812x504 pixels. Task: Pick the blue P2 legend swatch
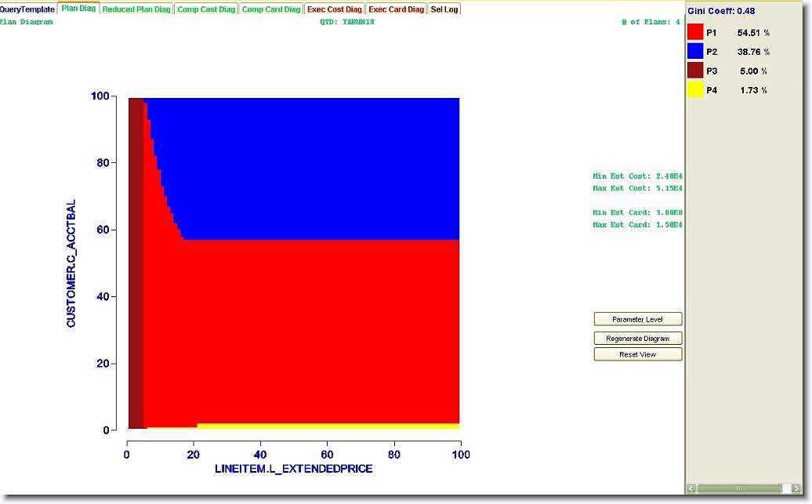pos(694,52)
